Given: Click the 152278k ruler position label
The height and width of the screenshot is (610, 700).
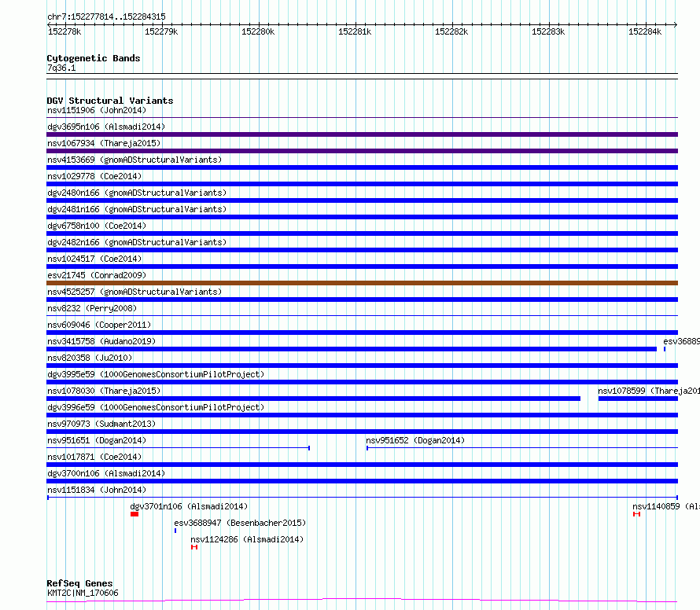Looking at the screenshot, I should click(x=64, y=31).
